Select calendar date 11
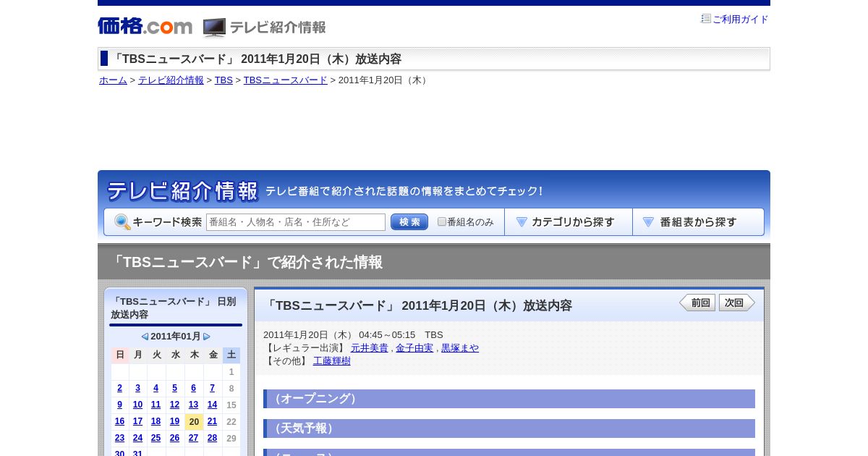Image resolution: width=868 pixels, height=456 pixels. [156, 405]
